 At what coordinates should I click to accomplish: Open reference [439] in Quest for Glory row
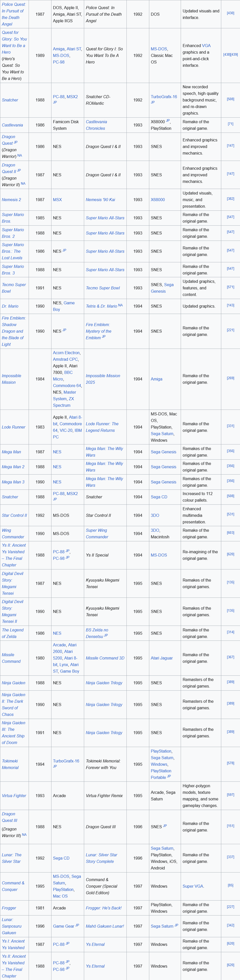(x=234, y=54)
